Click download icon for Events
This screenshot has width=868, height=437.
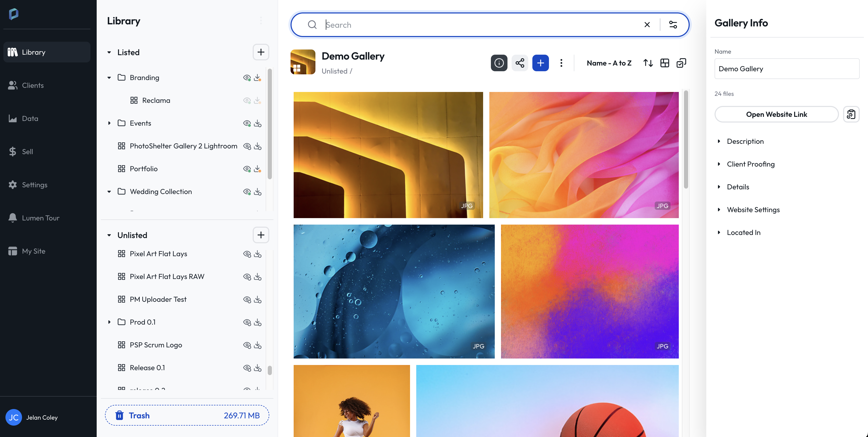tap(257, 123)
